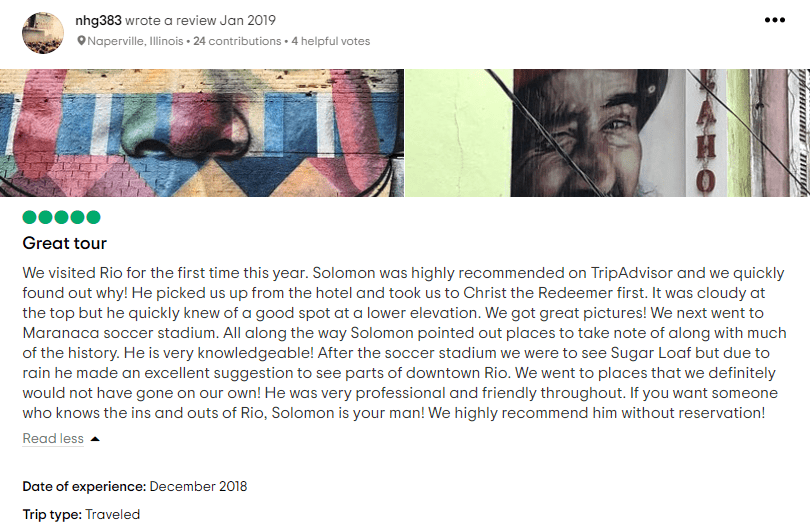Click the "Date of experience" label
810x527 pixels.
pos(85,487)
